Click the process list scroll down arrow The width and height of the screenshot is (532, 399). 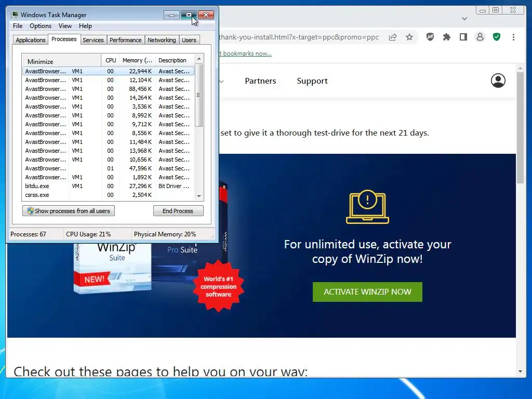[199, 196]
